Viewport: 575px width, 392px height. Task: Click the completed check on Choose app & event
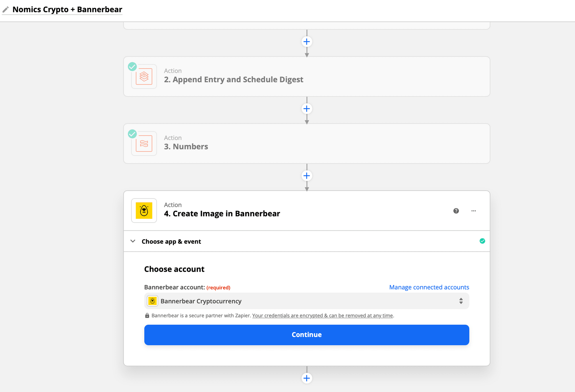tap(482, 241)
